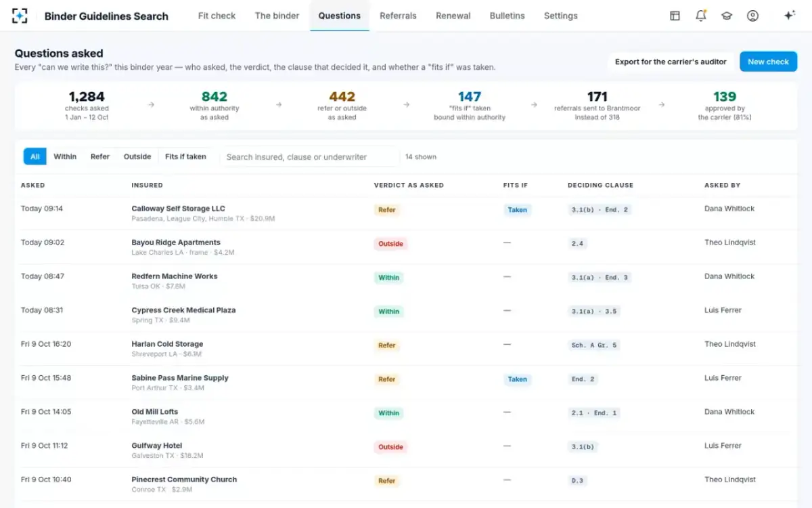Click the Asked By column header
Image resolution: width=812 pixels, height=508 pixels.
(722, 185)
